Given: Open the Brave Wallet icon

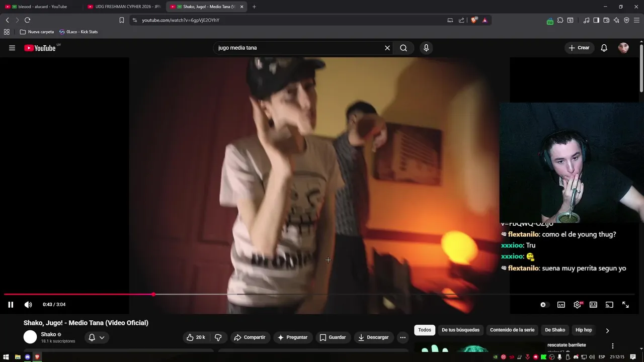Looking at the screenshot, I should pos(606,20).
